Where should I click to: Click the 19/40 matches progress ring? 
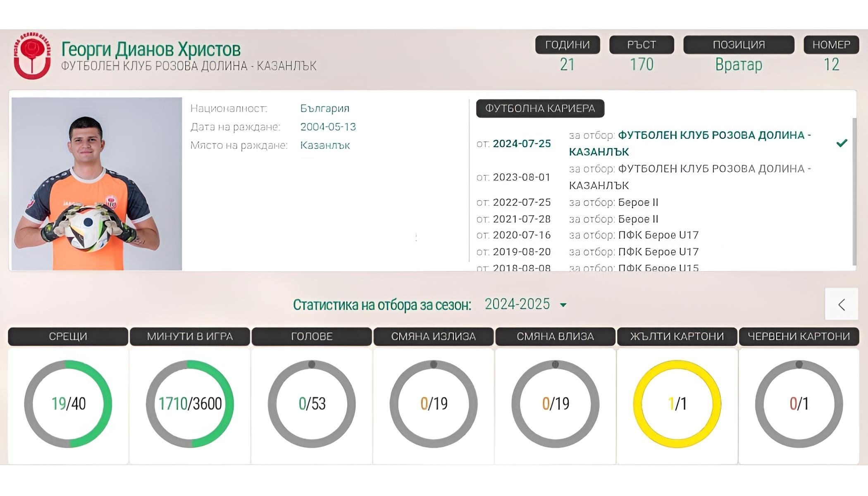tap(68, 404)
